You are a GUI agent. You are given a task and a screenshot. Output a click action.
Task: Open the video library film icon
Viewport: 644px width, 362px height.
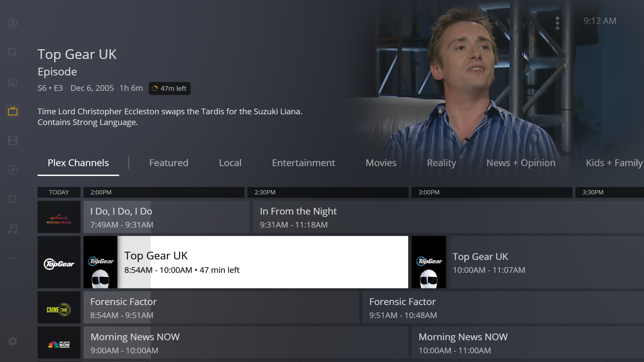click(x=13, y=140)
